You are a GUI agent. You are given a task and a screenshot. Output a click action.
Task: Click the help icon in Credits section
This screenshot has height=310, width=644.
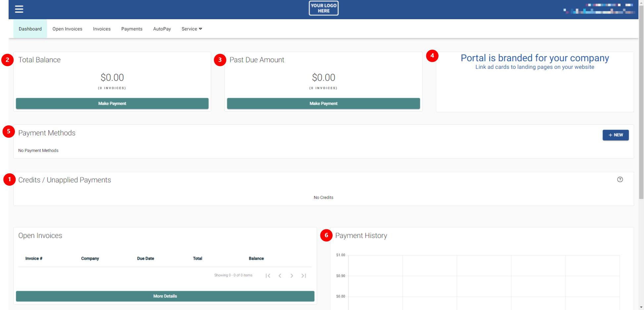click(x=620, y=180)
